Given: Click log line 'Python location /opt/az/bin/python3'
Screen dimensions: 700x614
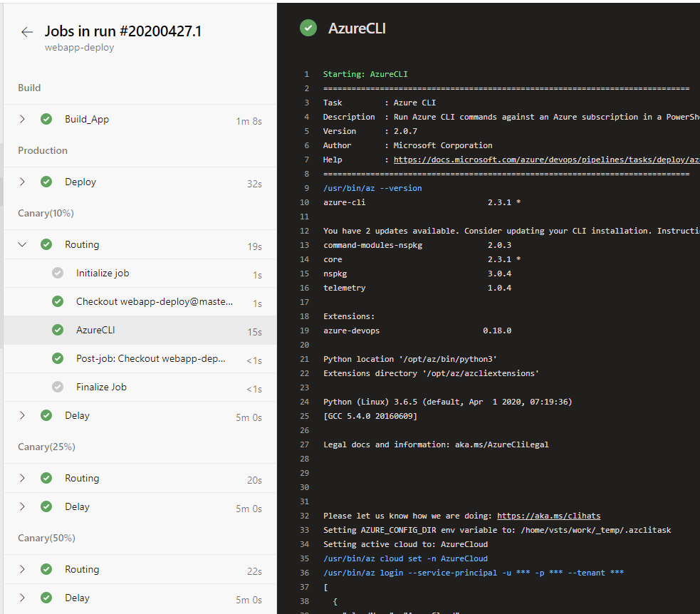Looking at the screenshot, I should [x=410, y=359].
